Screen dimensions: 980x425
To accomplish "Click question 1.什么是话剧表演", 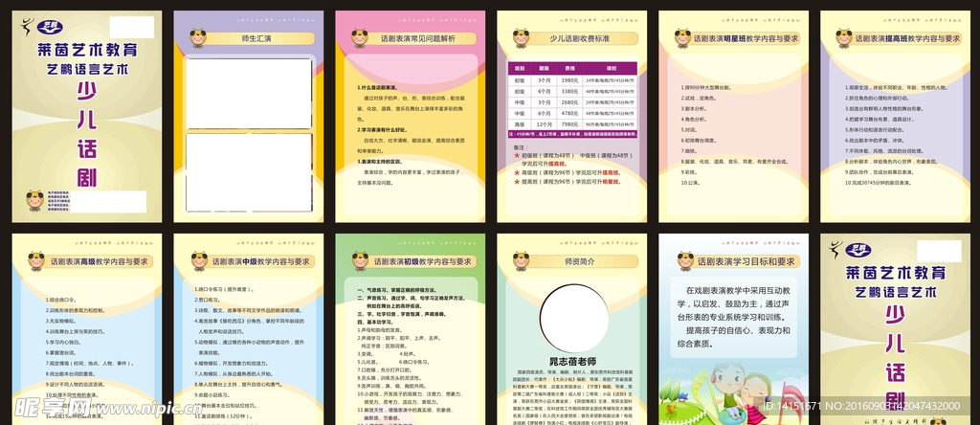I will (377, 88).
